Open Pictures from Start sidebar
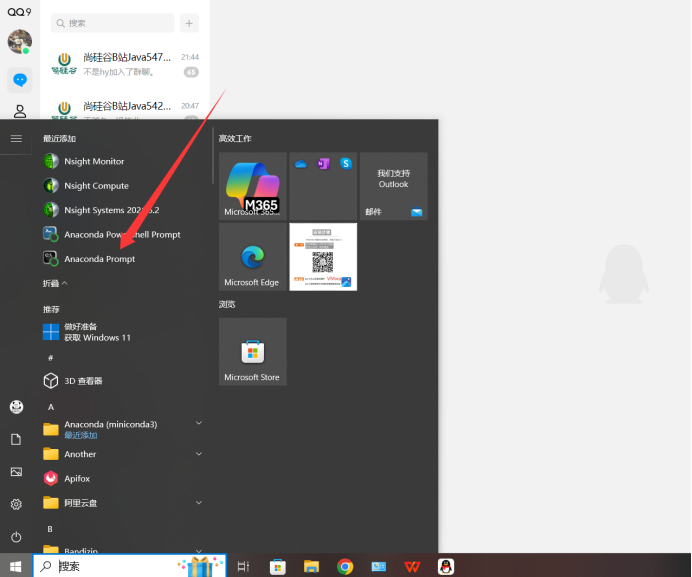Image resolution: width=692 pixels, height=577 pixels. click(16, 472)
